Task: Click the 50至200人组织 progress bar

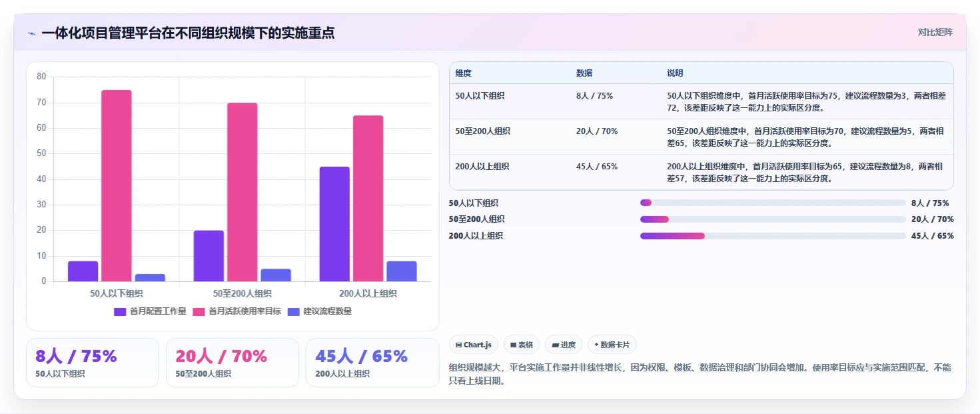Action: click(773, 219)
